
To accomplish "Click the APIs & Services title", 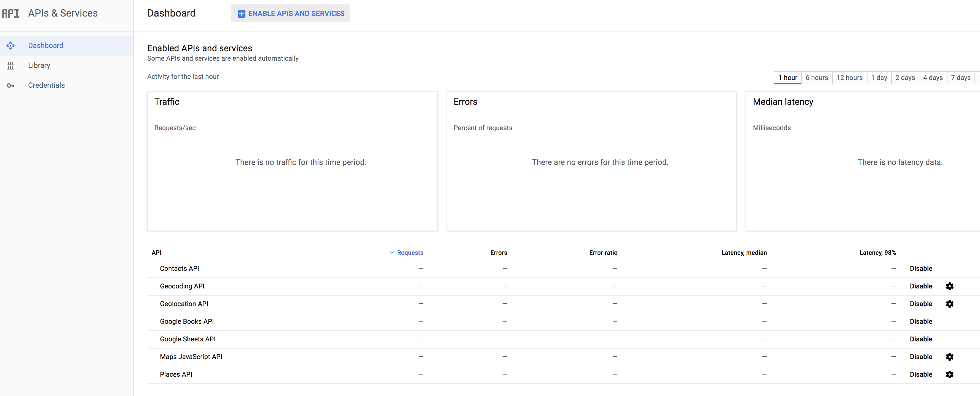I will coord(63,13).
